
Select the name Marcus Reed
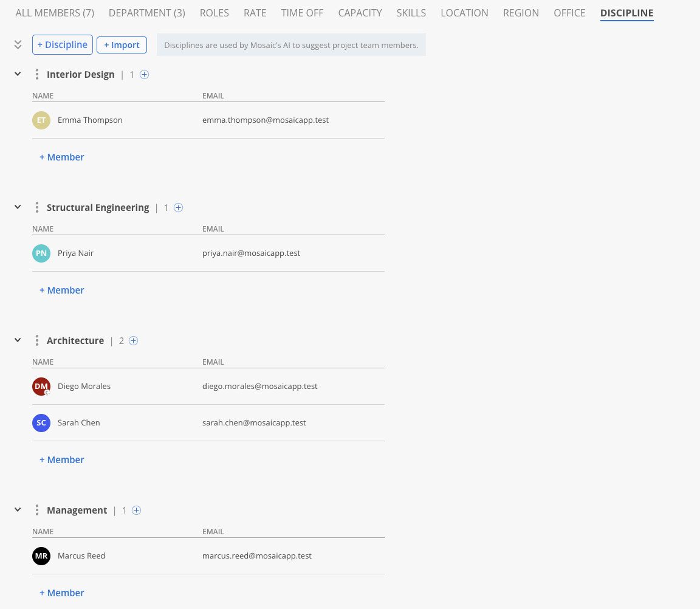81,556
